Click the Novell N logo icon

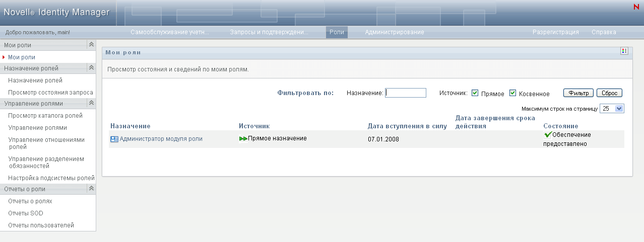pyautogui.click(x=636, y=7)
